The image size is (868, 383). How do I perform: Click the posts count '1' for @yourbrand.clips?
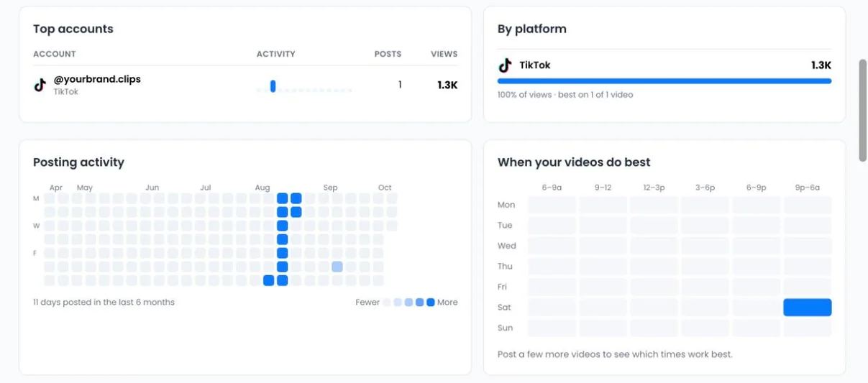click(400, 85)
